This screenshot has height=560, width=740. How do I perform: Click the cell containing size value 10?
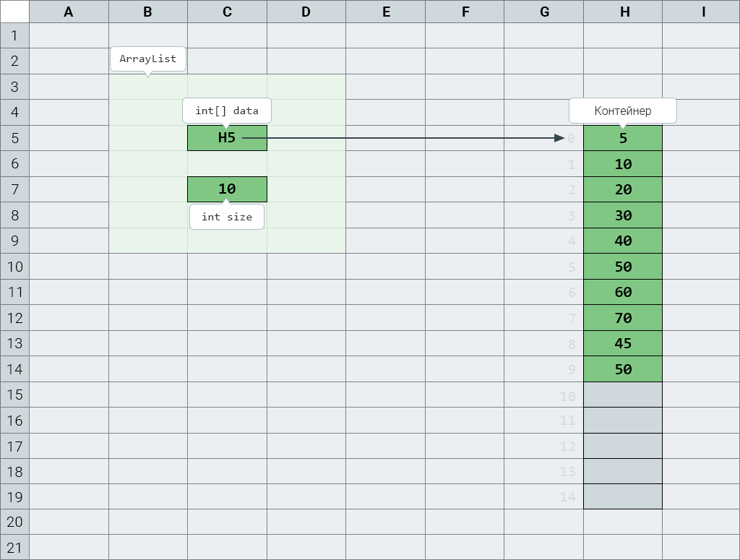(x=227, y=189)
